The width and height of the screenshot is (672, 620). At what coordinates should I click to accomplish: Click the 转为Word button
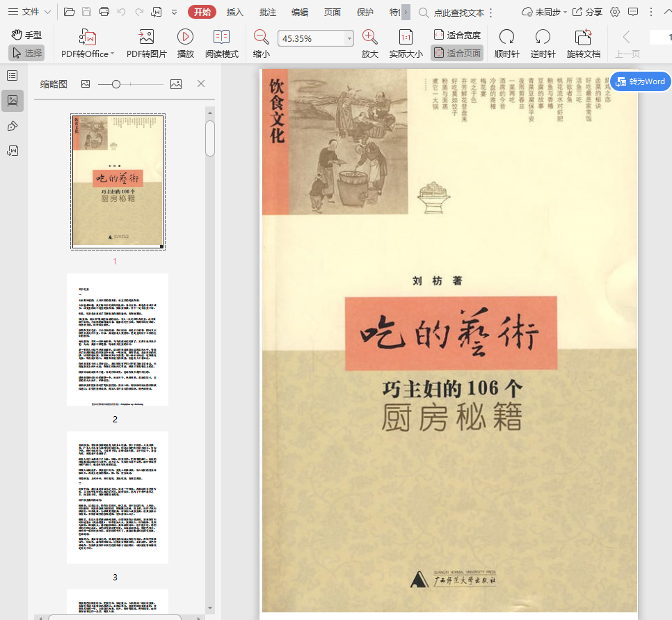pos(641,81)
